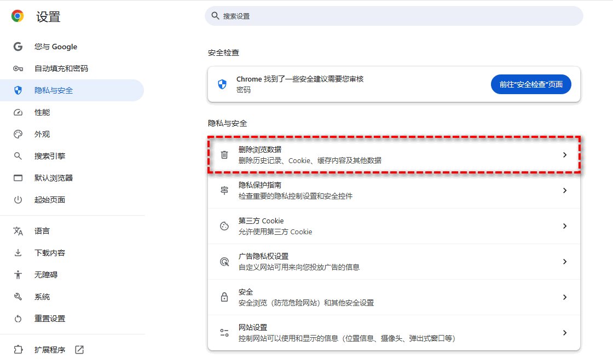This screenshot has height=364, width=613.
Task: Click the shield icon in 安全检查 card
Action: [222, 84]
